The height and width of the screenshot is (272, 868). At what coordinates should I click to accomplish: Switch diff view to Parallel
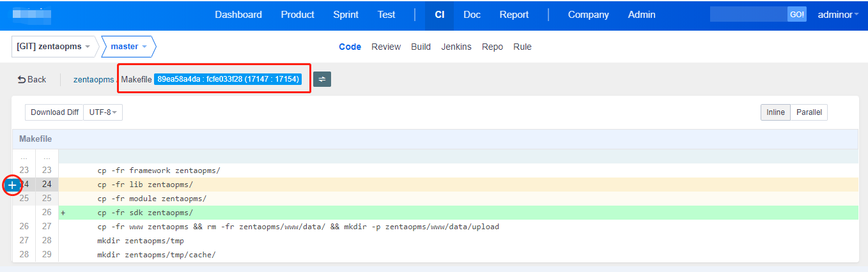click(x=809, y=112)
